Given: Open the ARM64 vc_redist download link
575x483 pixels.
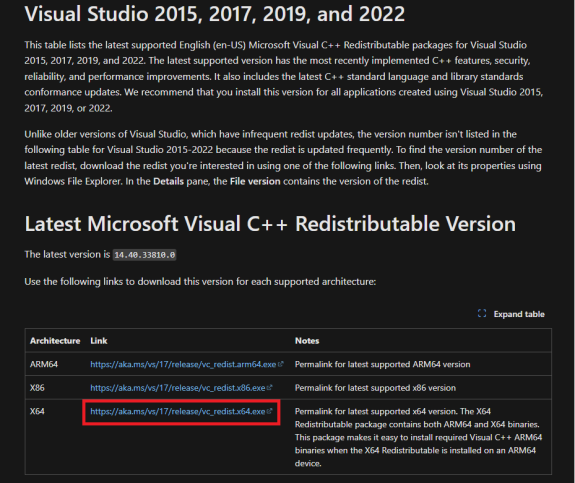Looking at the screenshot, I should 187,364.
